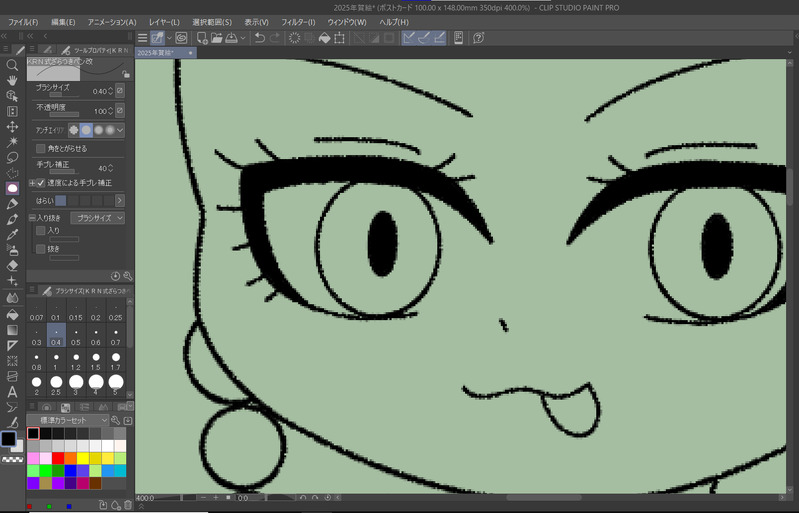This screenshot has height=513, width=799.
Task: Select brush size preset 2.5
Action: 56,386
